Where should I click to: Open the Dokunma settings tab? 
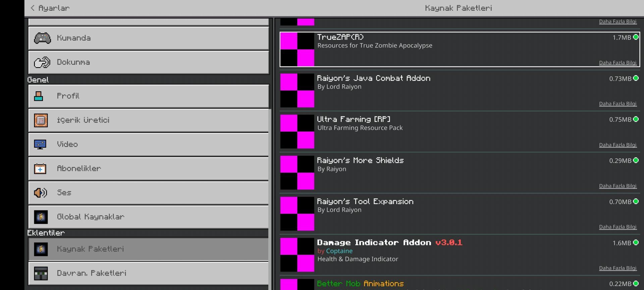click(149, 62)
